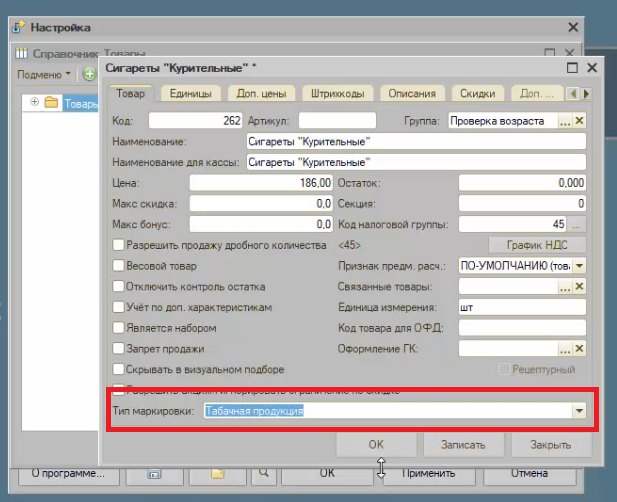Screen dimensions: 617x502
Task: Select the Товары item in the tree
Action: coord(81,103)
